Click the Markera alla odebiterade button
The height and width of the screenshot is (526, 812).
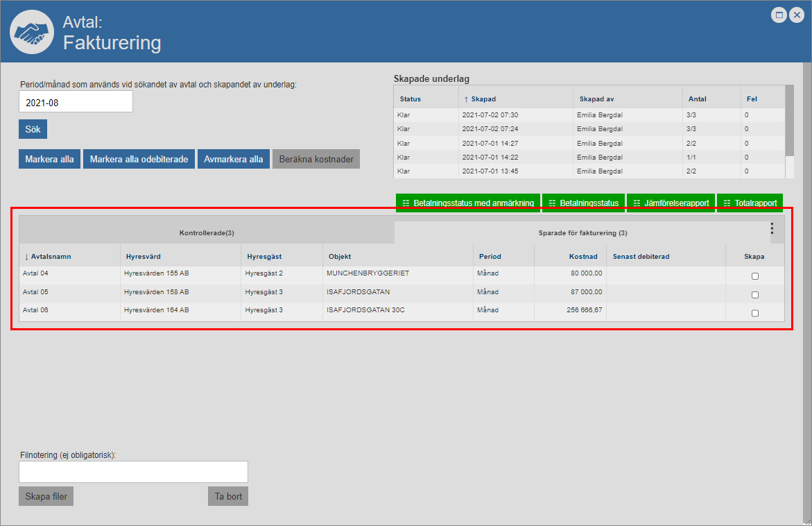click(x=139, y=159)
